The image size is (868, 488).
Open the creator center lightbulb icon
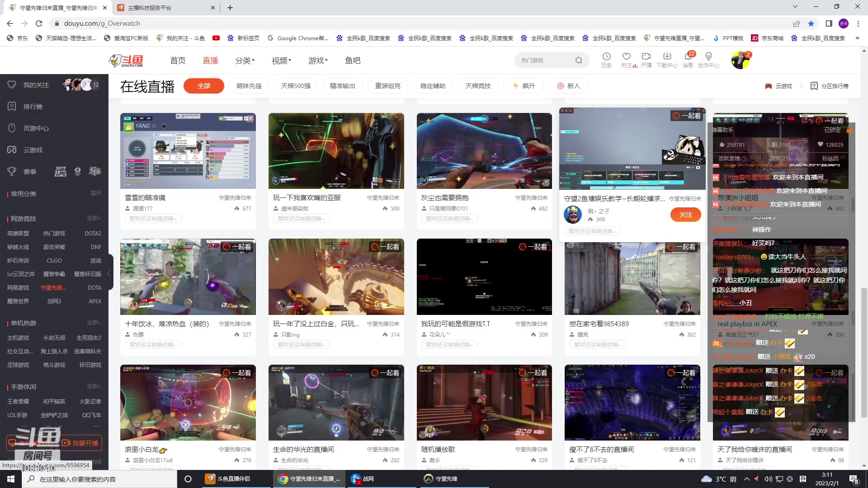708,56
